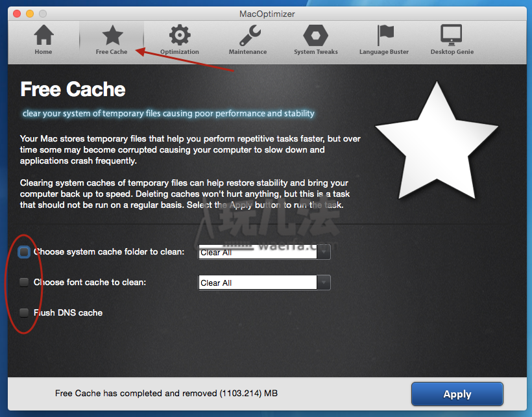
Task: Open Desktop Genie monitor tool
Action: [x=452, y=40]
